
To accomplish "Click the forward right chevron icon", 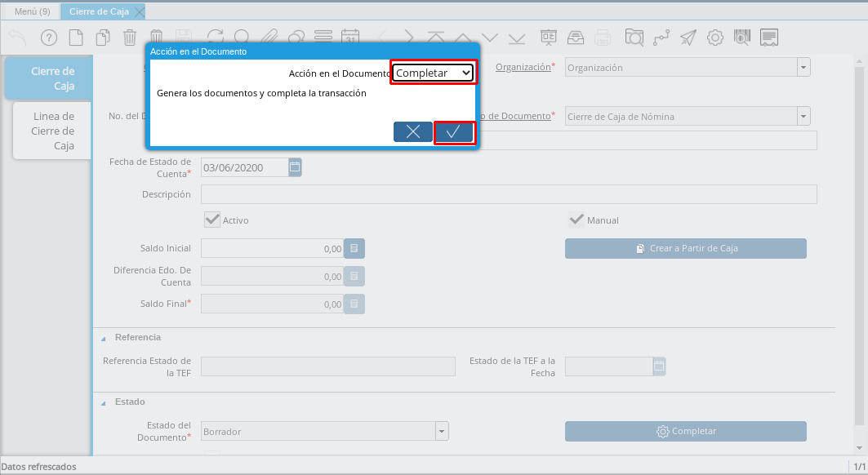I will [x=408, y=38].
